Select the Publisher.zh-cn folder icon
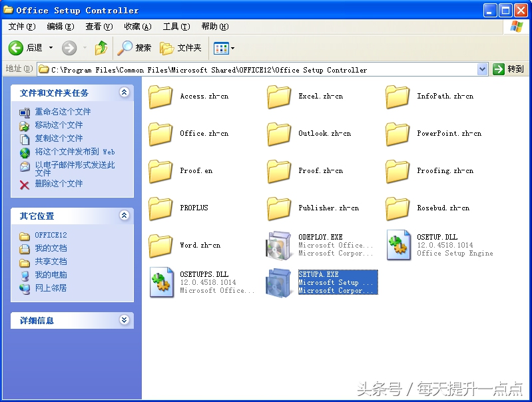The image size is (532, 402). pyautogui.click(x=279, y=208)
